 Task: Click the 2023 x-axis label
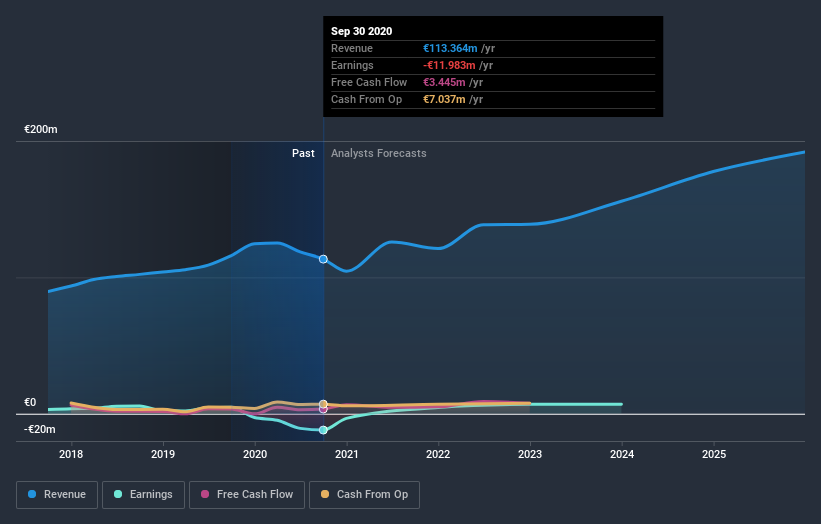coord(530,454)
